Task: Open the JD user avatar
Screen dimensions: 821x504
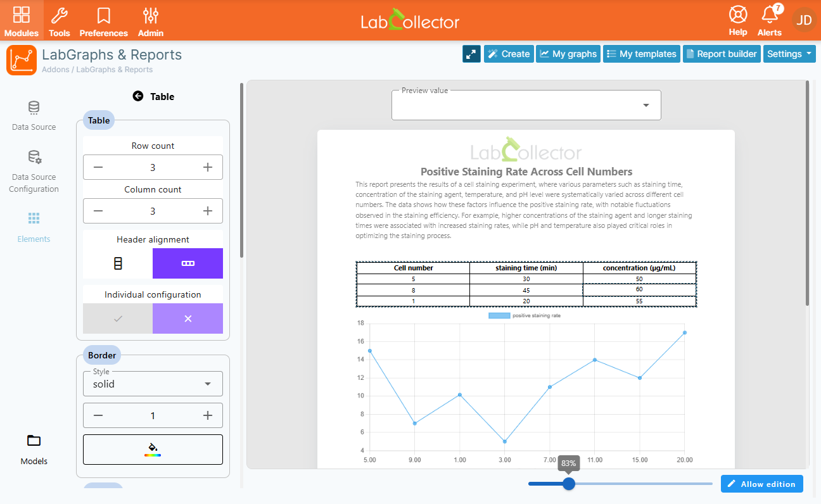Action: tap(804, 20)
